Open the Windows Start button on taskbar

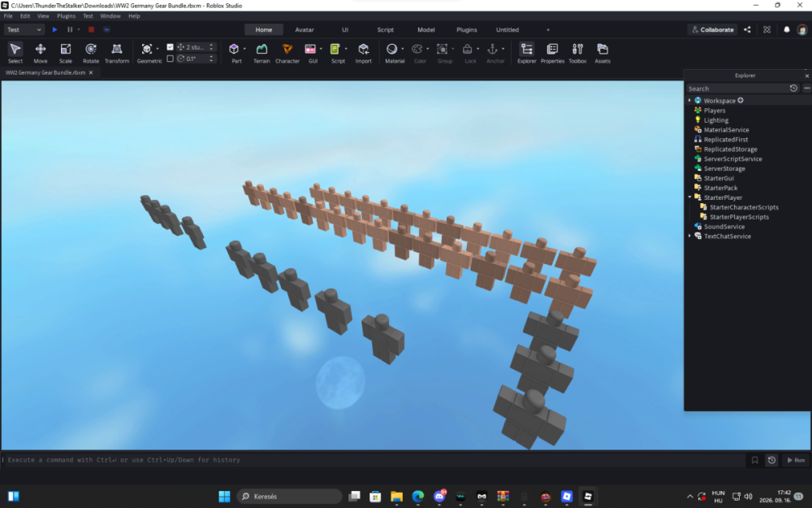pyautogui.click(x=224, y=496)
